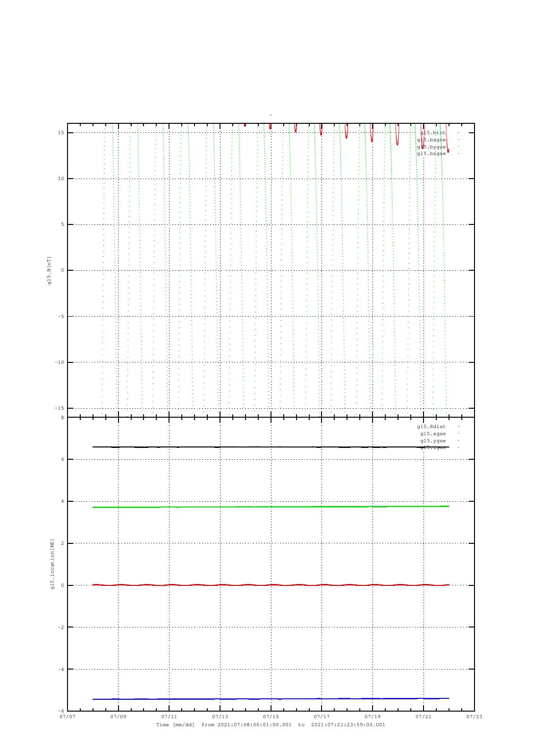Screen dimensions: 534x756
Task: Click the positive 5 tick on the g15.B axis
Action: pos(62,224)
